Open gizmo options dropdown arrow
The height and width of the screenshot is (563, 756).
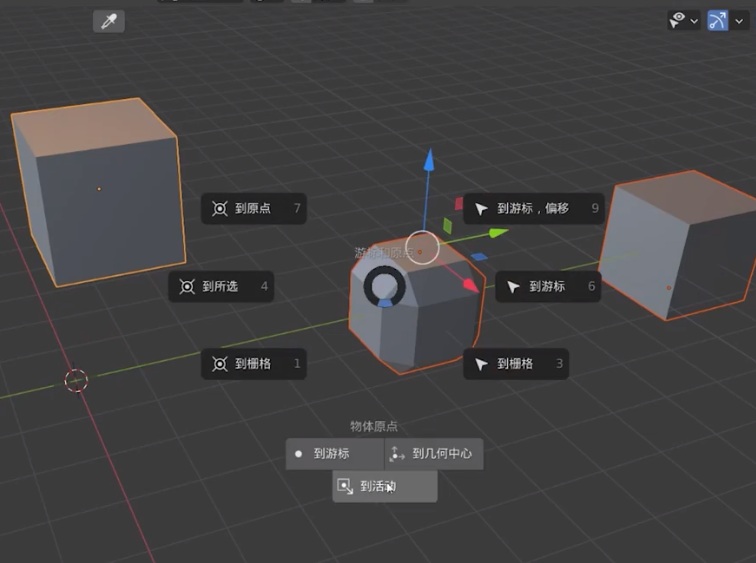point(739,21)
